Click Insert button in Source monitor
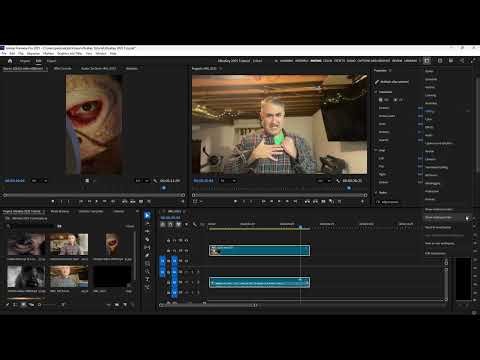The height and width of the screenshot is (360, 480). pos(125,201)
